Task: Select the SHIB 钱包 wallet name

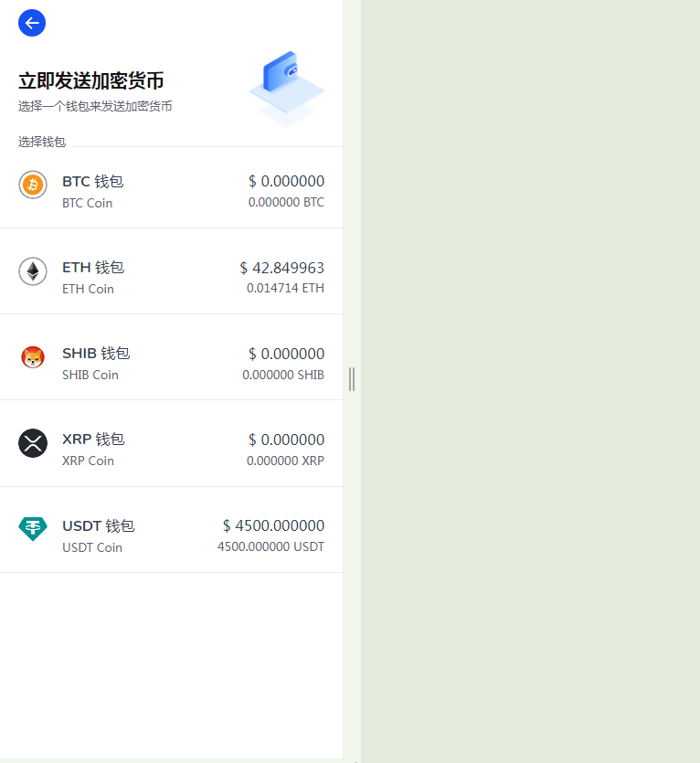Action: 96,354
